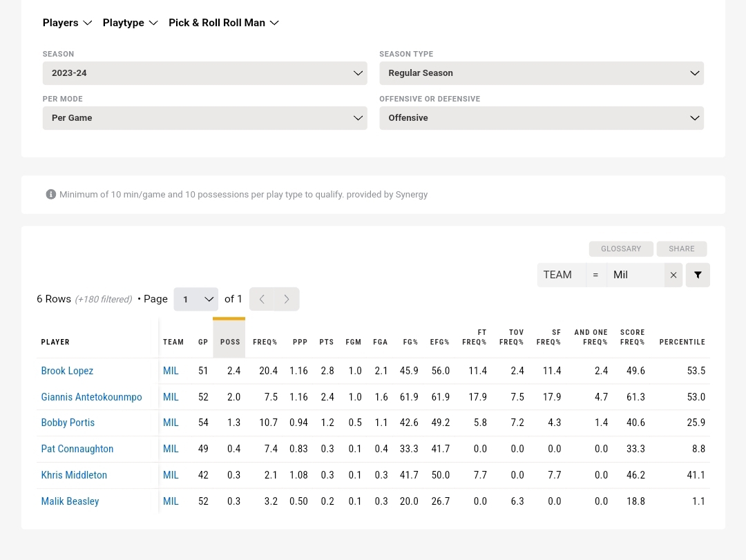Clear the TEAM filter with X icon
This screenshot has width=746, height=560.
(x=673, y=275)
